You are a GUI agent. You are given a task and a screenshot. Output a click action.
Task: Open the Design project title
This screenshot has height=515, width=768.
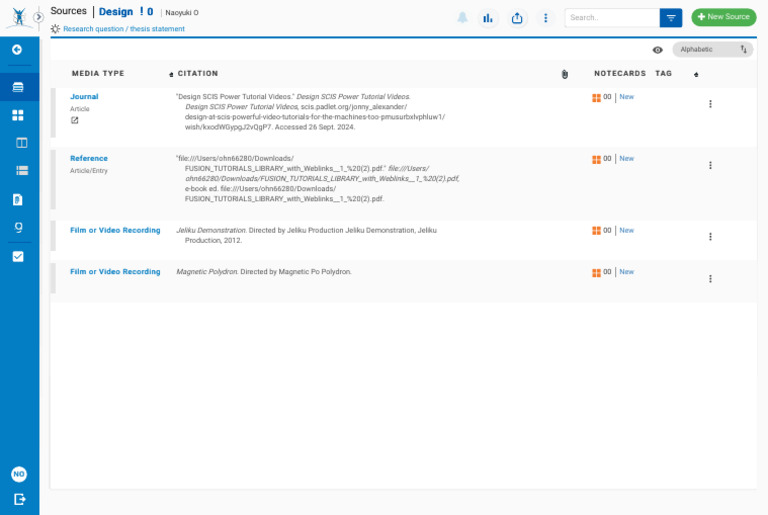point(116,12)
